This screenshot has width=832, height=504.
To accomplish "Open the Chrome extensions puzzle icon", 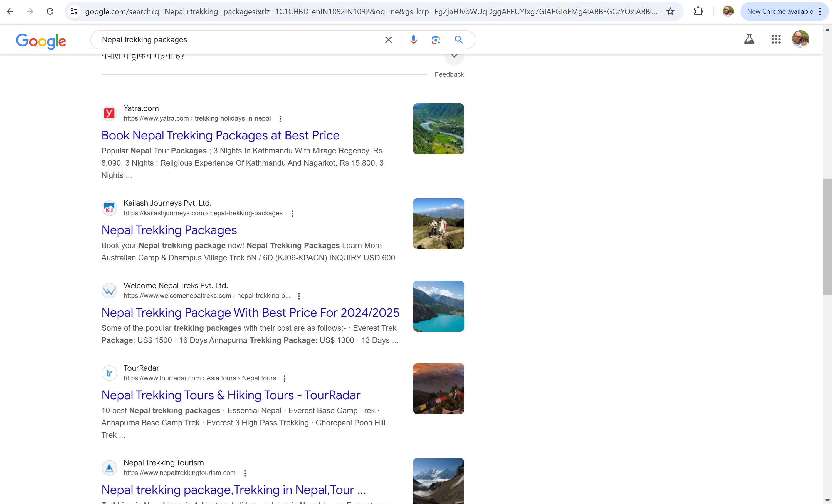I will 698,11.
